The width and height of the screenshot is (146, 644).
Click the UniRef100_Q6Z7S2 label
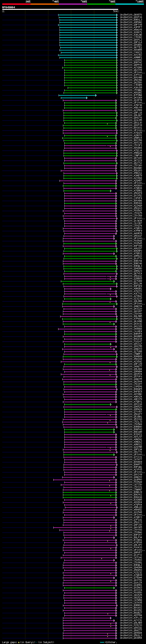[x=131, y=163]
